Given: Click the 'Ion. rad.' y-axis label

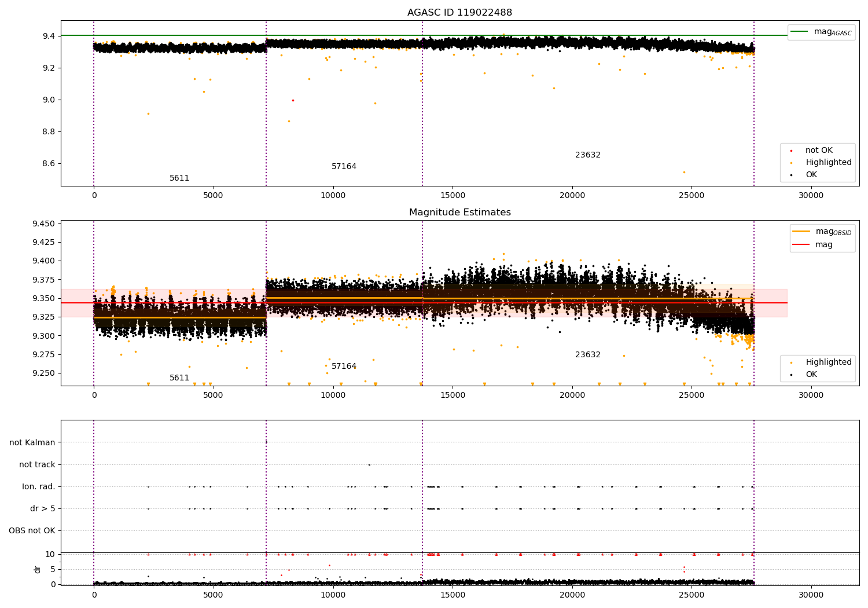Looking at the screenshot, I should coord(39,487).
